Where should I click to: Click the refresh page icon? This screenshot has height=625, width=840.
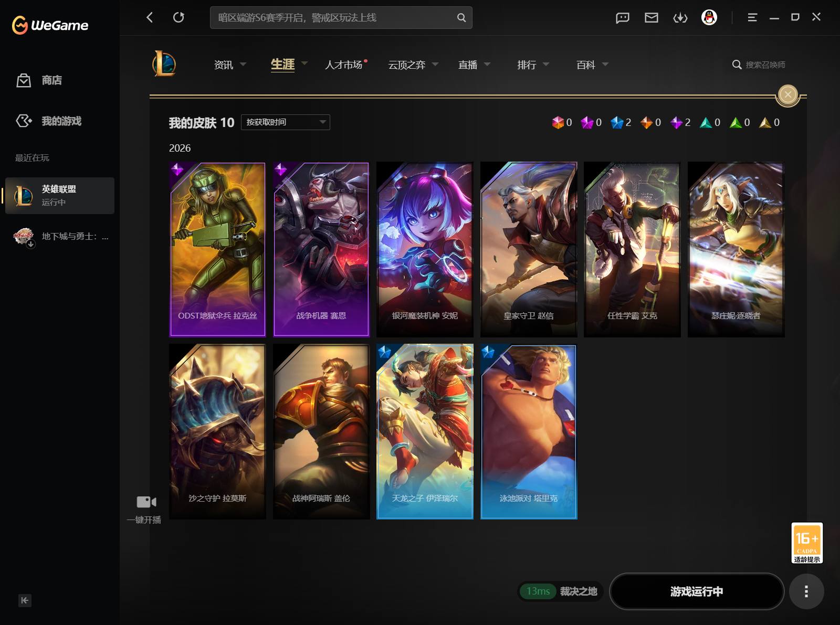pos(178,17)
